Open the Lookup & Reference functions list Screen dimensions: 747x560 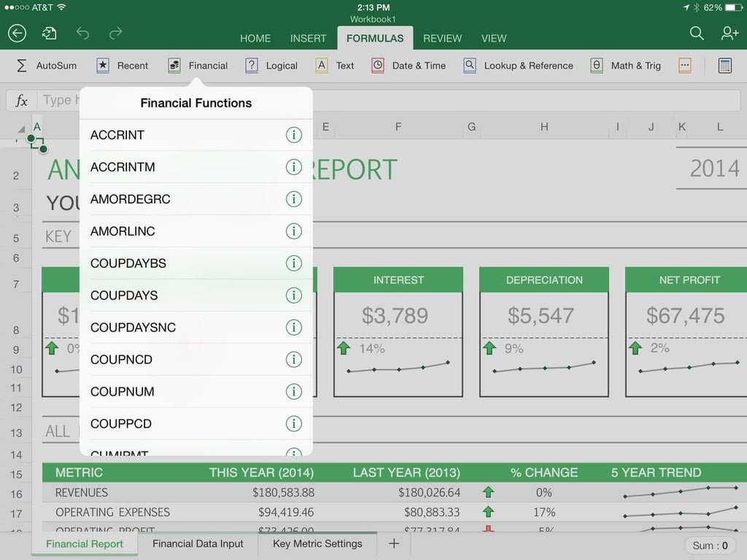coord(518,66)
